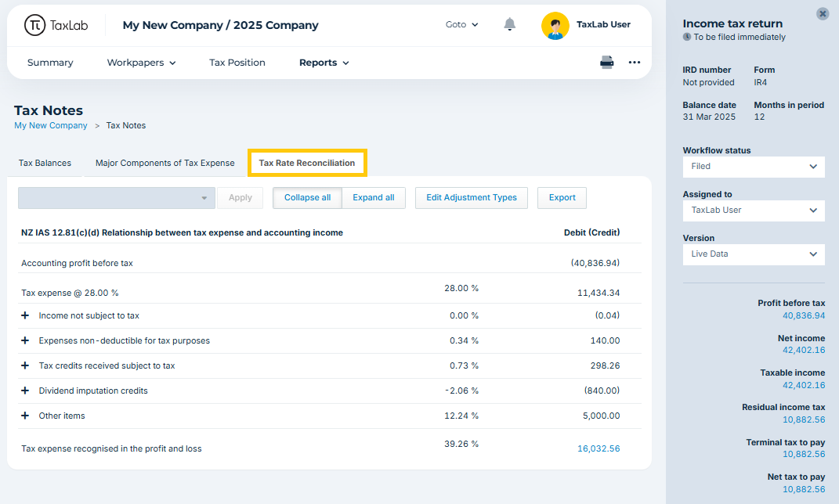The height and width of the screenshot is (504, 839).
Task: Click the 39.26 % effective rate
Action: (461, 445)
